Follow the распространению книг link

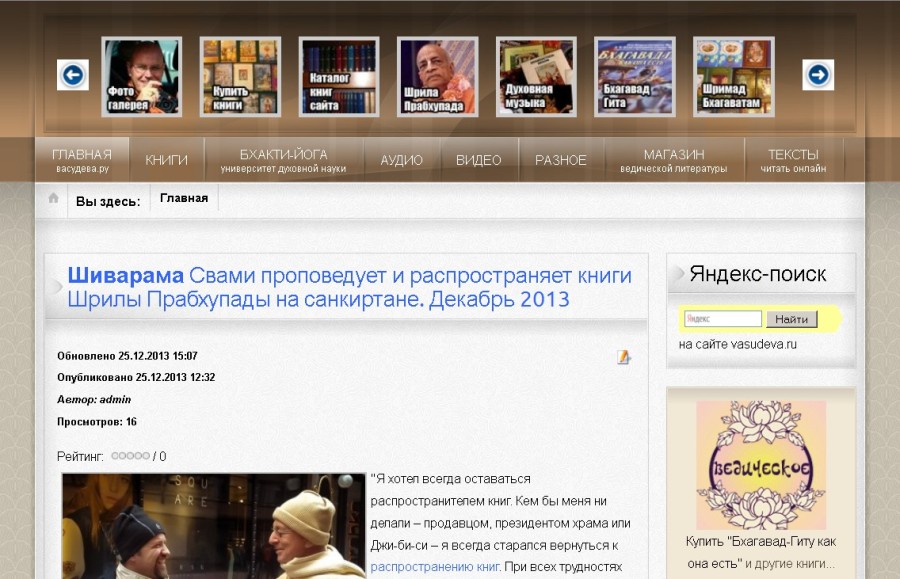[x=435, y=566]
